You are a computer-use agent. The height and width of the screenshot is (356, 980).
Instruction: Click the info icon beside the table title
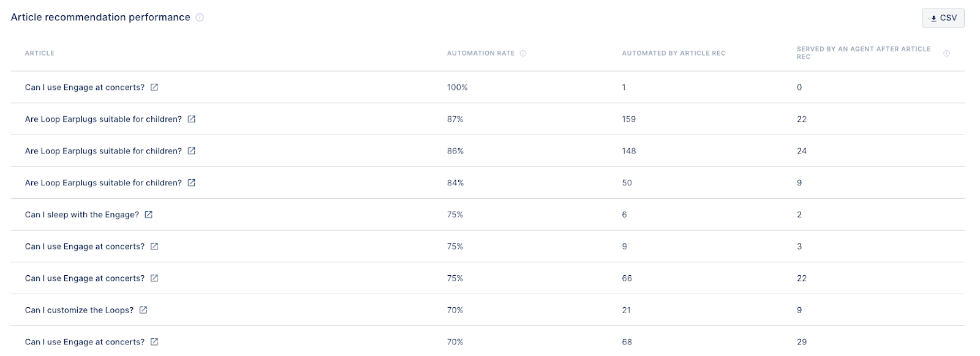[200, 18]
